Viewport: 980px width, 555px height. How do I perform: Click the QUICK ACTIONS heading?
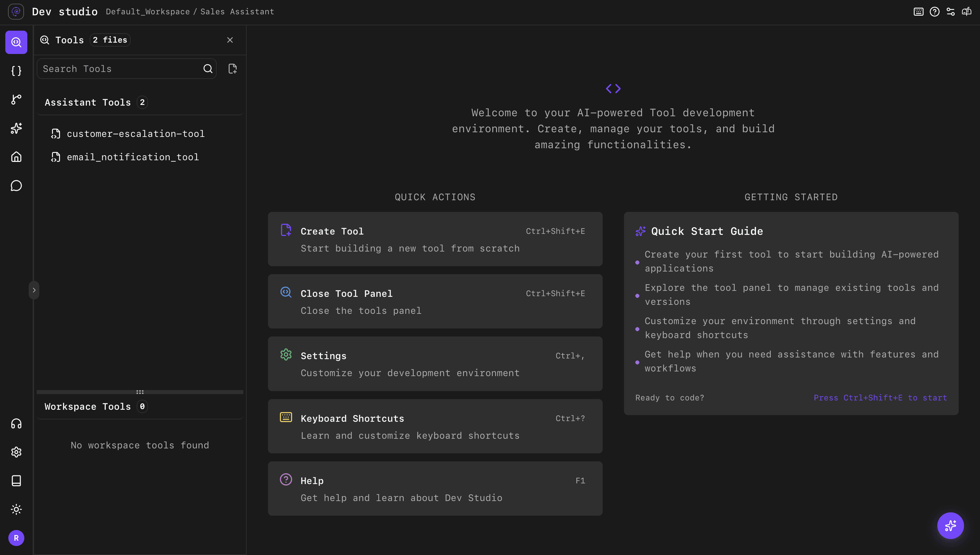click(435, 197)
